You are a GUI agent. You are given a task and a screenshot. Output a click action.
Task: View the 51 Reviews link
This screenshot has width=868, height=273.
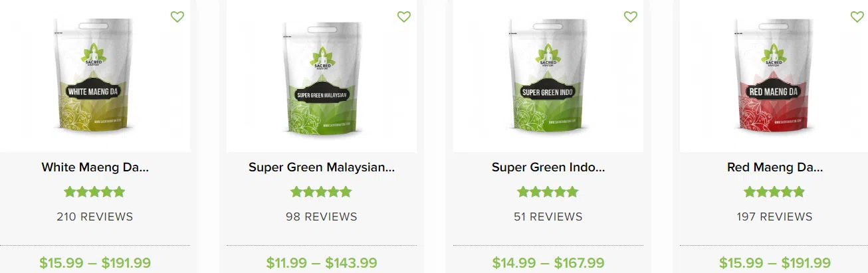(548, 217)
